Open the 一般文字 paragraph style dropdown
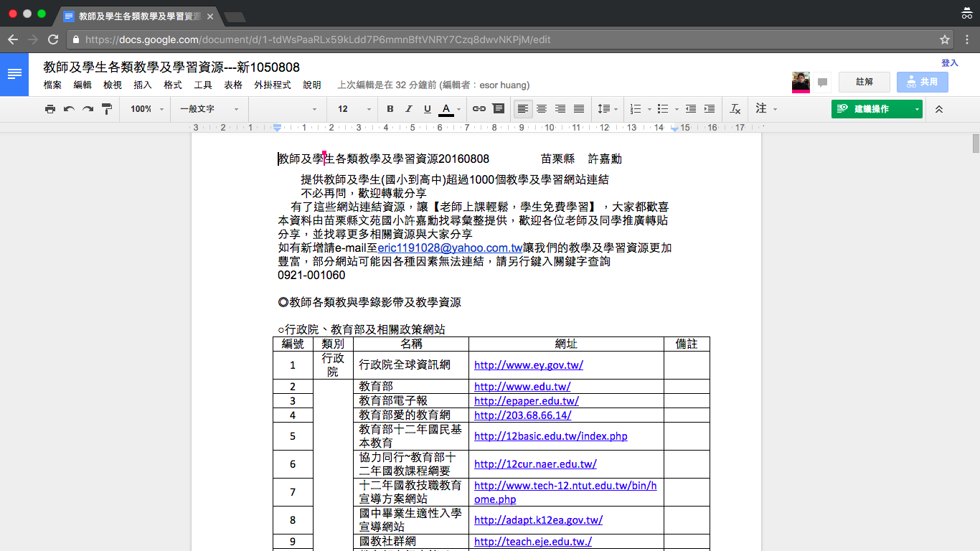Viewport: 980px width, 551px height. [x=209, y=109]
